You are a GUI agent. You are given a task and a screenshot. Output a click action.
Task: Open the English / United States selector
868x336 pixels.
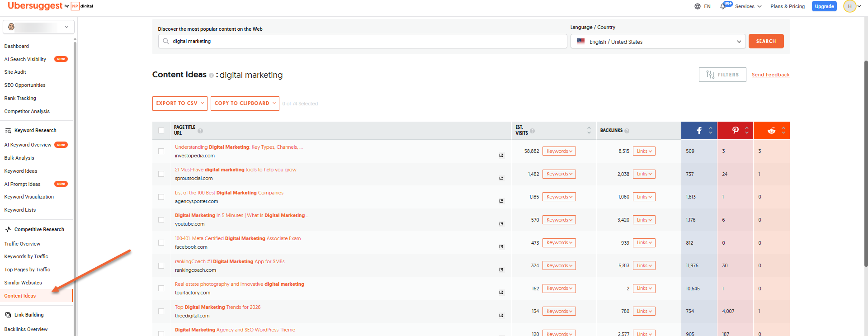[x=658, y=42]
